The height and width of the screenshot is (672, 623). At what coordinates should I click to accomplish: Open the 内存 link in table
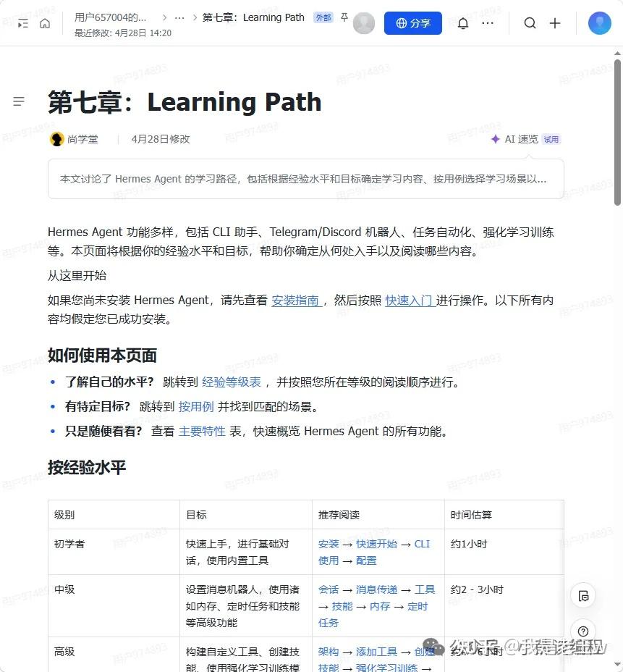380,606
